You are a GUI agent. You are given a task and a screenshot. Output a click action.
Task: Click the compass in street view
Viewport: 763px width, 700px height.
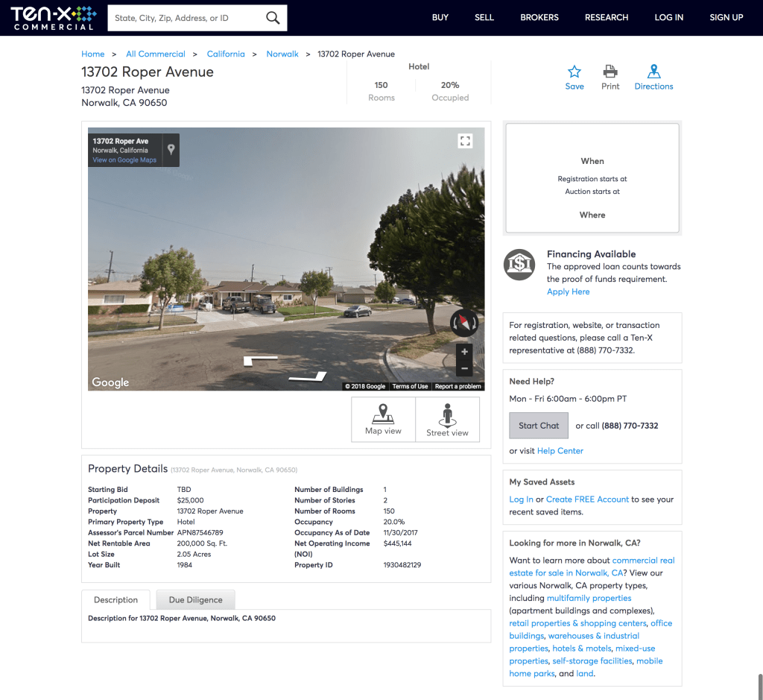(463, 322)
